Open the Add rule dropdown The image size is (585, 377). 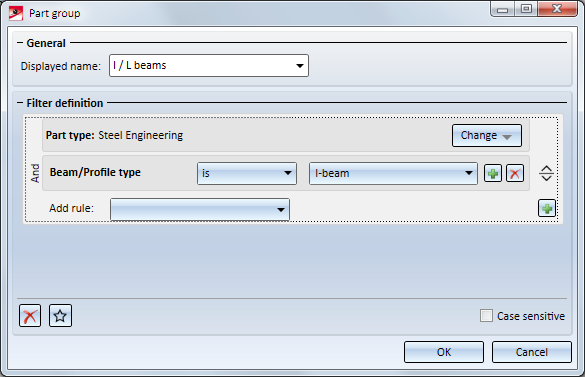[200, 209]
